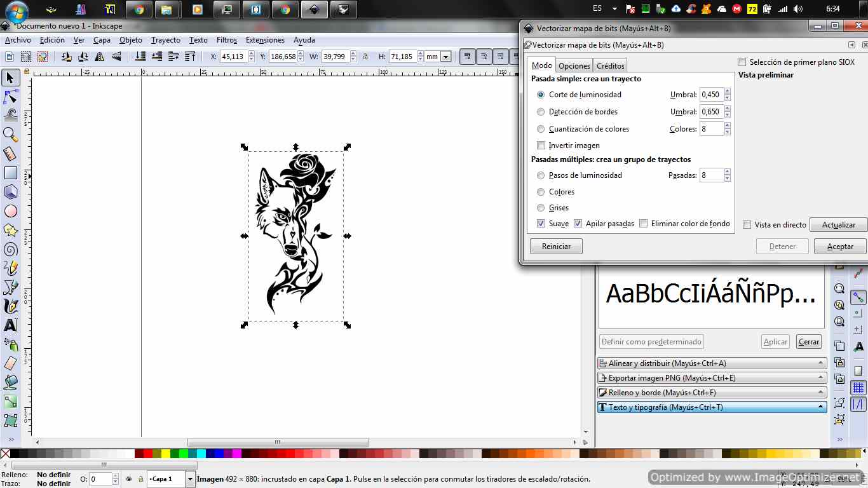Increase Corte de luminosidad Umbral stepper

point(727,91)
